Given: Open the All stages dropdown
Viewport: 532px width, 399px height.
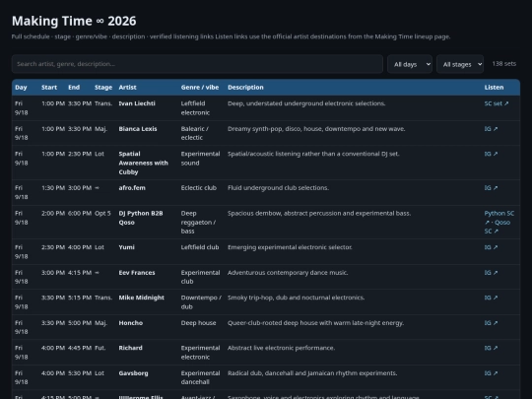Looking at the screenshot, I should pyautogui.click(x=460, y=64).
